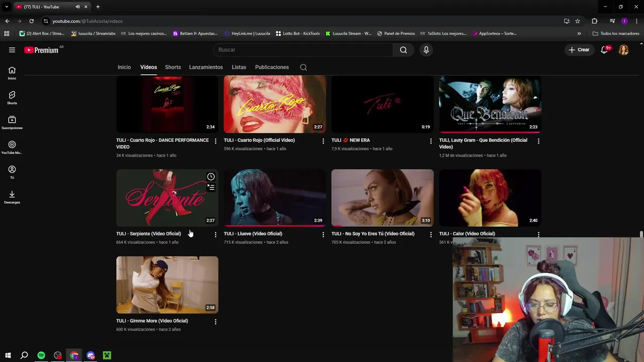Open the Tú sidebar section
The image size is (644, 362).
tap(12, 172)
